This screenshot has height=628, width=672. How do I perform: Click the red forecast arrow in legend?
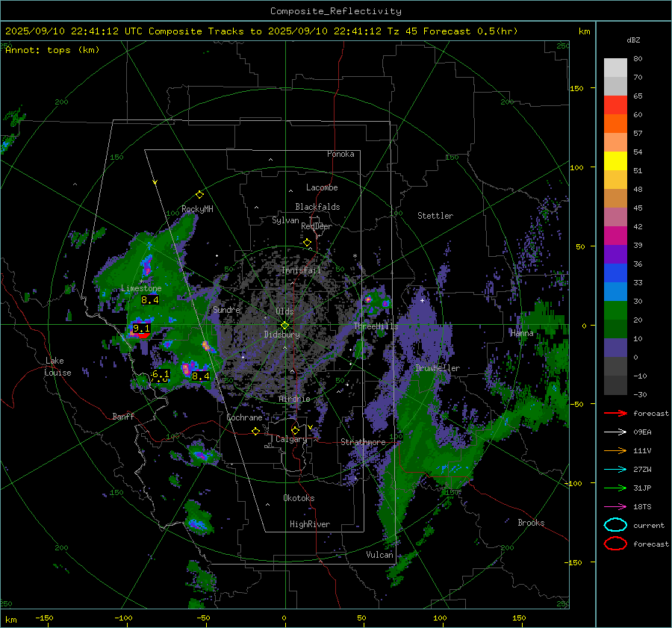click(615, 413)
